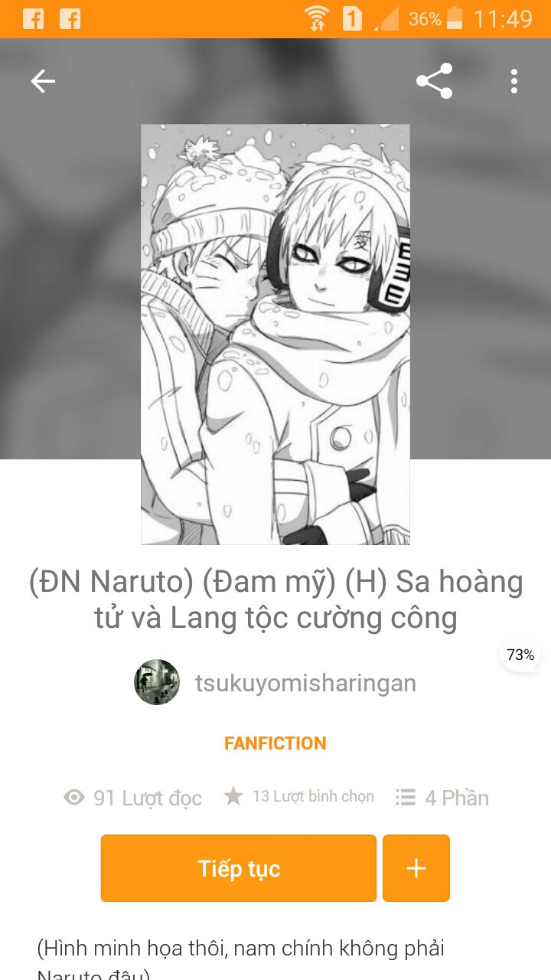
Task: Tap the 13 Lượt bình chọn label
Action: coord(313,797)
